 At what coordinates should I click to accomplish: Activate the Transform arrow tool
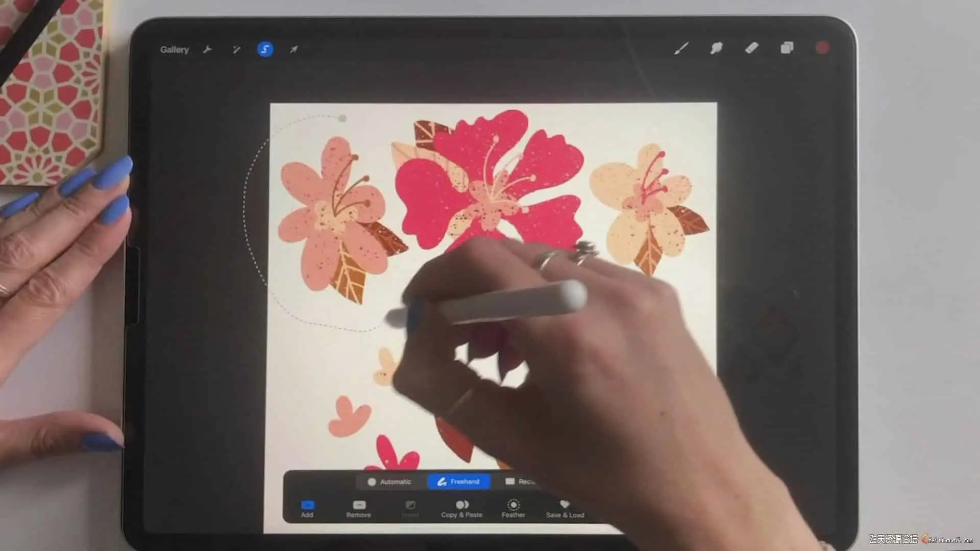point(293,49)
